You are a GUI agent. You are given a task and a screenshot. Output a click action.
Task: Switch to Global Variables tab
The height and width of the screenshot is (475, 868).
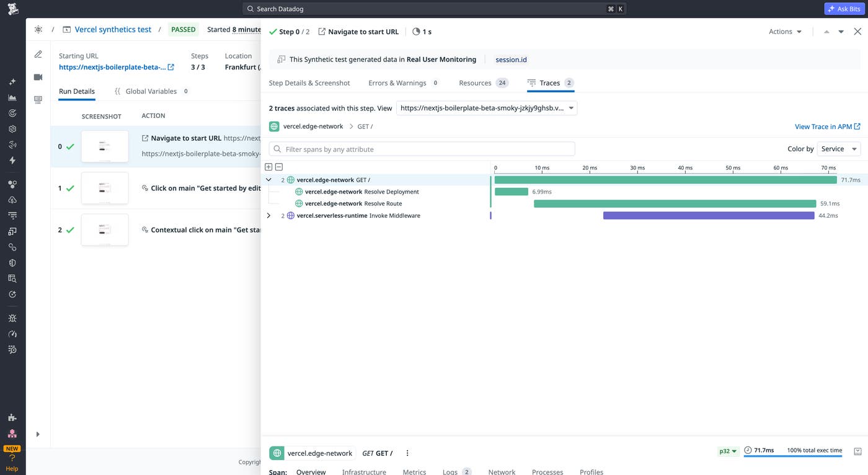152,91
